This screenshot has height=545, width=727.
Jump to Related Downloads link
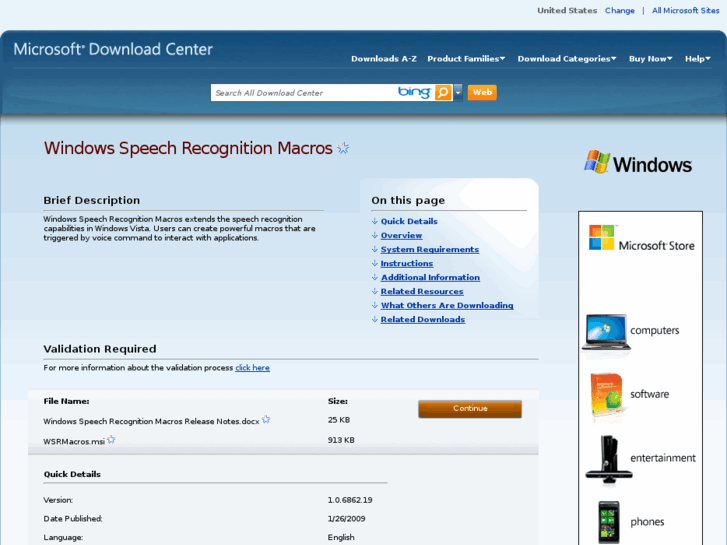click(423, 320)
